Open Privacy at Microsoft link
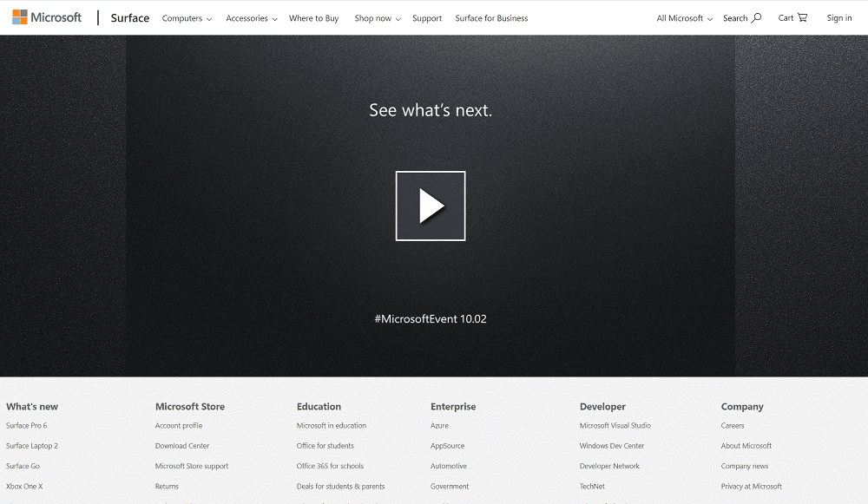Viewport: 868px width, 504px height. coord(751,487)
